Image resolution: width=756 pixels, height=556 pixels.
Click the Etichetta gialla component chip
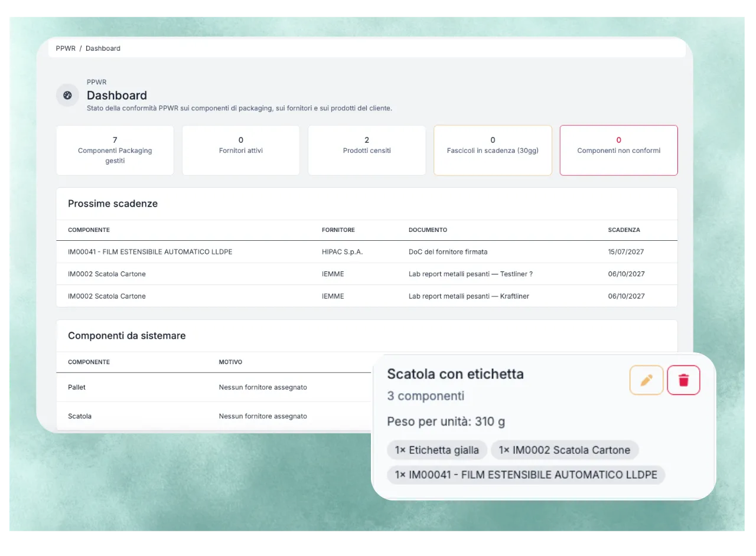click(437, 450)
